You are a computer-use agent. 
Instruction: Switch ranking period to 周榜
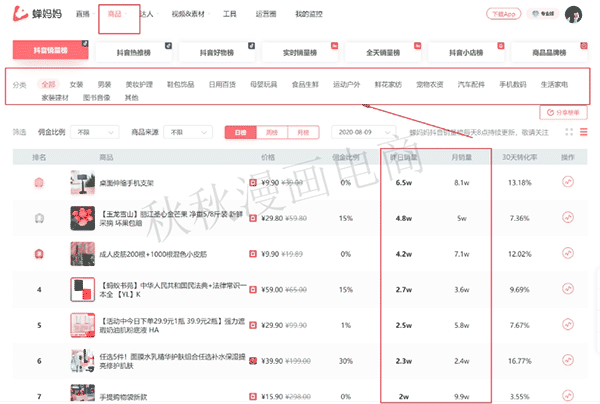coord(271,132)
